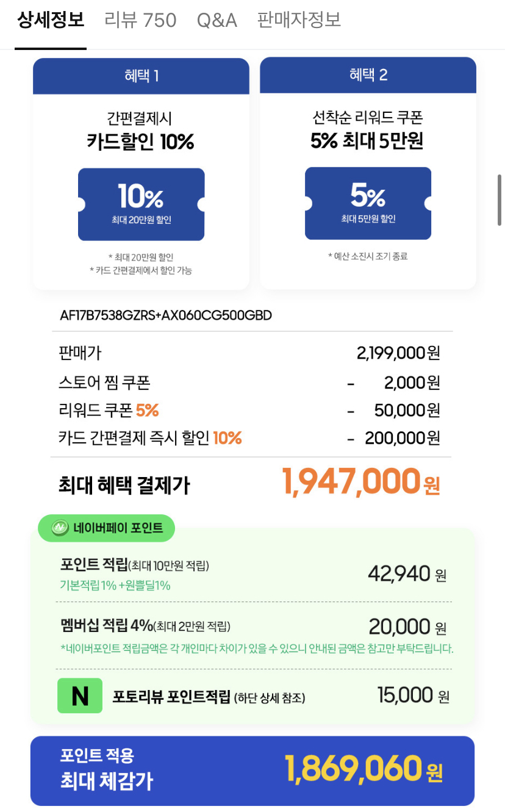Screen dimensions: 505x812
Task: Tap the blue 최대 체감가 banner
Action: (252, 771)
